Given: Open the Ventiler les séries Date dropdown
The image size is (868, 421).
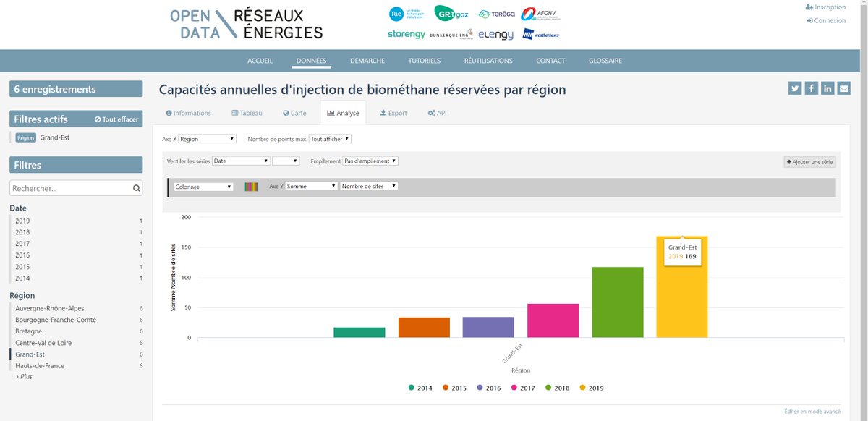Looking at the screenshot, I should coord(241,161).
